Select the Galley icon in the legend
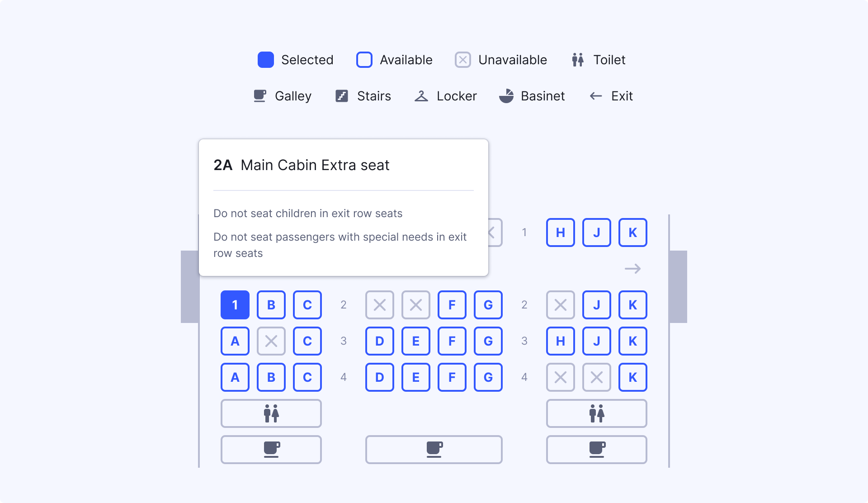Screen dimensions: 868x503 click(x=259, y=96)
